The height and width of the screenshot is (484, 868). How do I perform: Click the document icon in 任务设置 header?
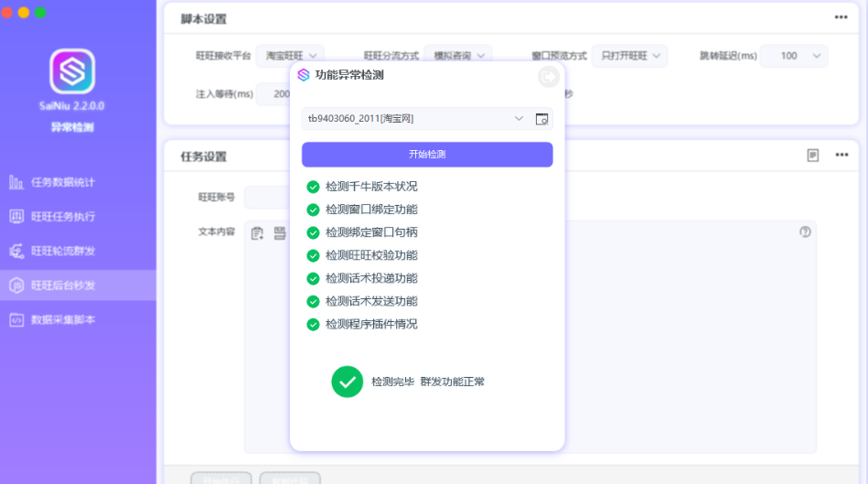tap(813, 156)
